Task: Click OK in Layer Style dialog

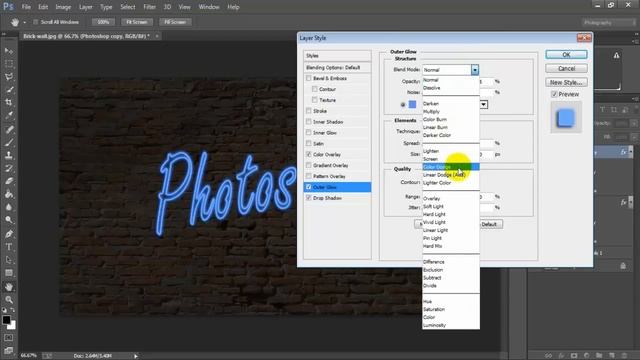Action: coord(566,55)
